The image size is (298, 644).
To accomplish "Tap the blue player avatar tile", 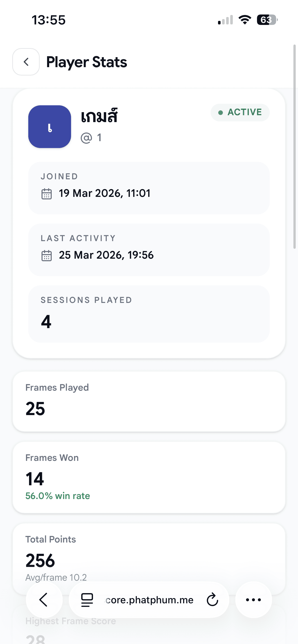I will (50, 127).
